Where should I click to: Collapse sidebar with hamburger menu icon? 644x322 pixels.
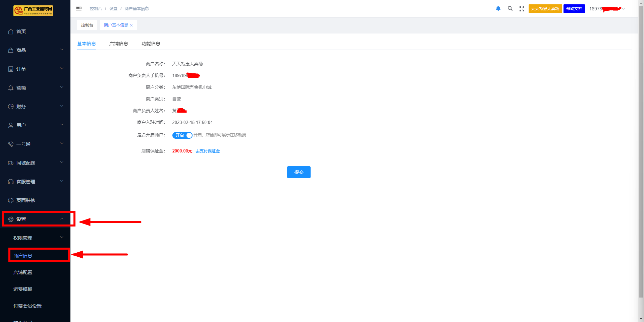tap(79, 8)
